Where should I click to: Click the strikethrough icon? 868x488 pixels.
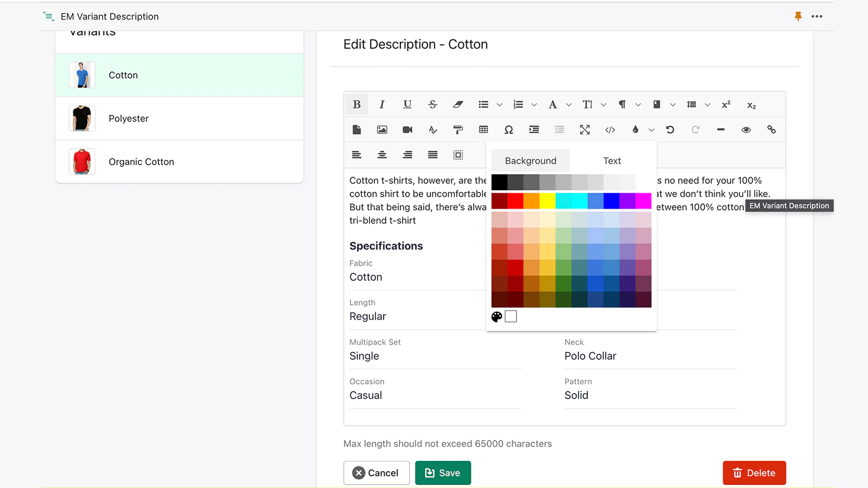click(432, 105)
